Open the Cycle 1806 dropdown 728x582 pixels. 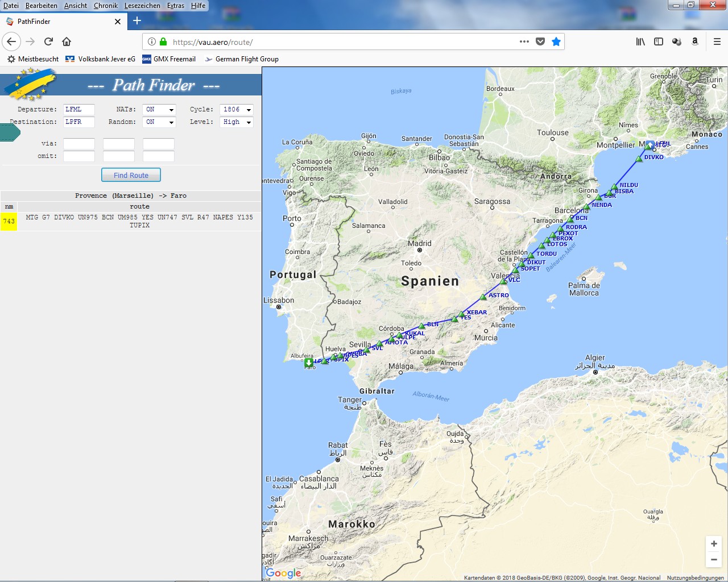(236, 110)
